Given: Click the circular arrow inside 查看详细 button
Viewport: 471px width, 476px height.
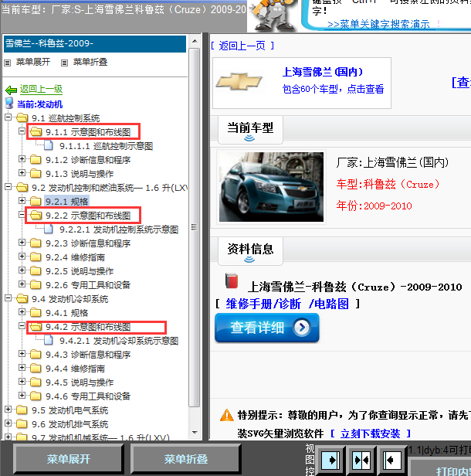Looking at the screenshot, I should (302, 328).
